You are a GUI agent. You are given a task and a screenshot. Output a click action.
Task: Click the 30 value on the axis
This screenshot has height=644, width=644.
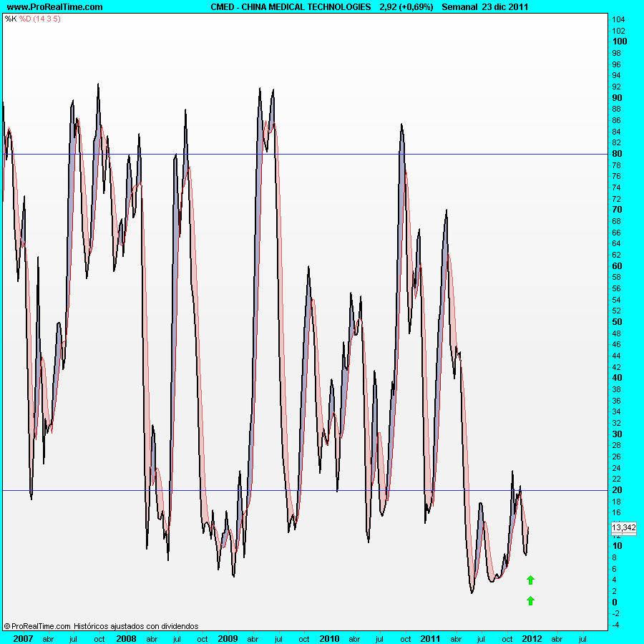617,434
